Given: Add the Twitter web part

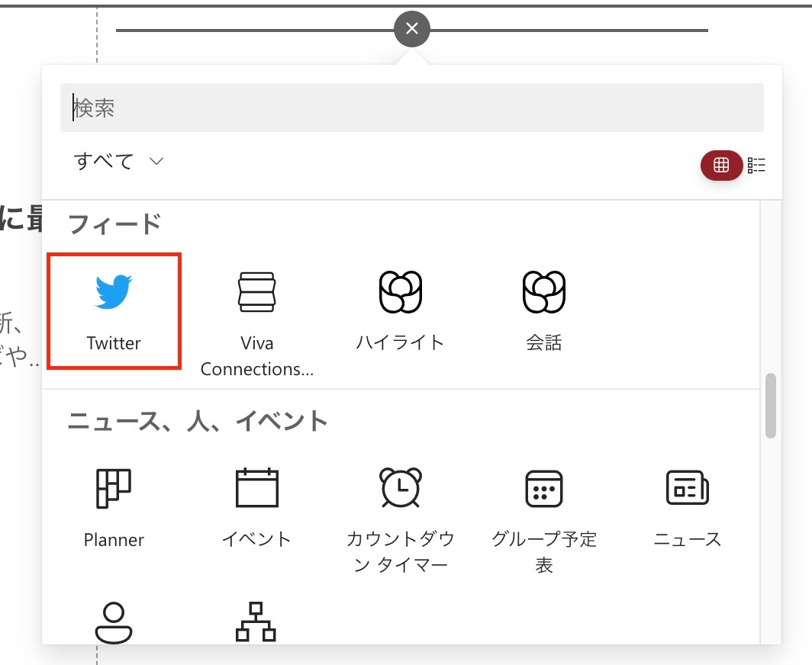Looking at the screenshot, I should click(114, 311).
